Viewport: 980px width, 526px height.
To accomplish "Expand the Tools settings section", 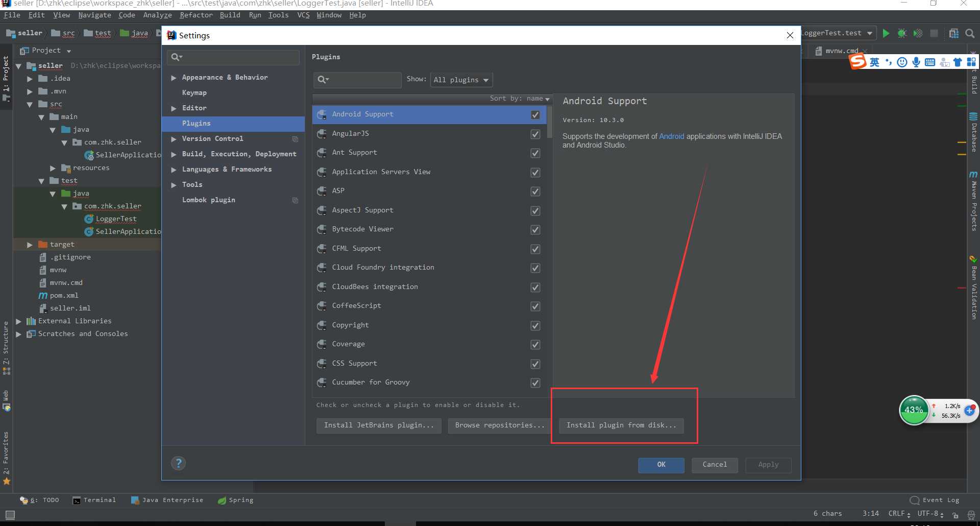I will click(174, 185).
